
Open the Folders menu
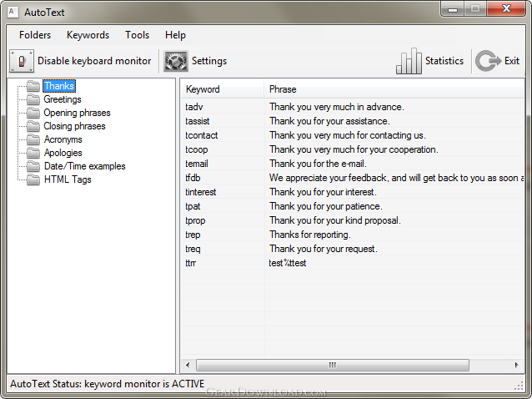click(x=35, y=35)
